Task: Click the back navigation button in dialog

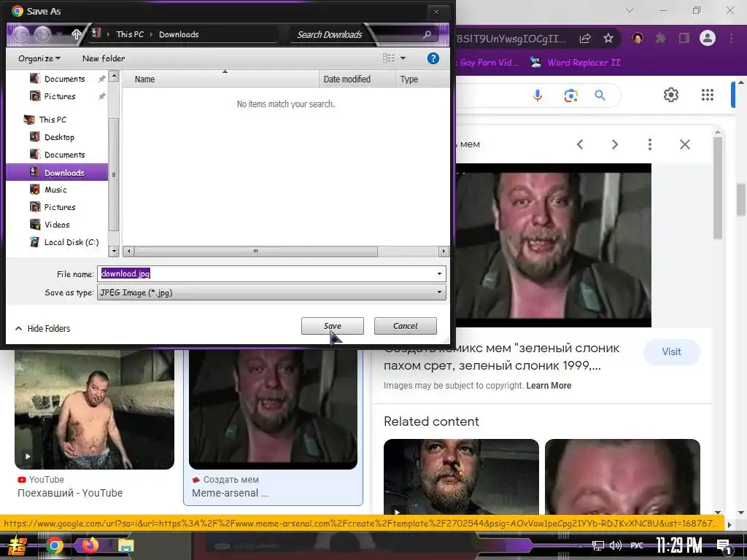Action: (x=21, y=34)
